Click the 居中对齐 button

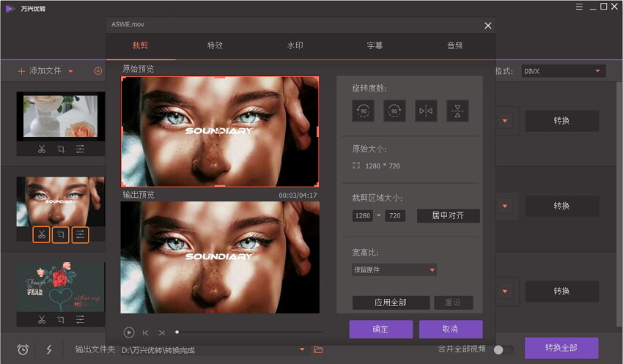[x=449, y=215]
